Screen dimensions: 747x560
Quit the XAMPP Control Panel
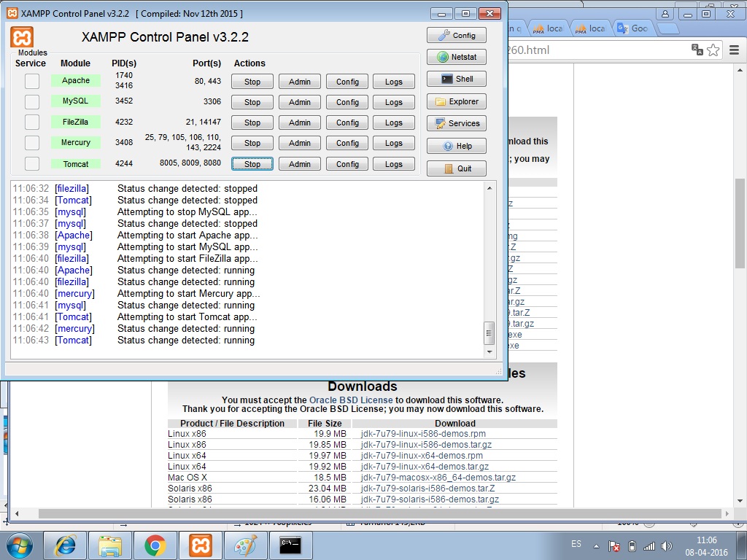[457, 168]
